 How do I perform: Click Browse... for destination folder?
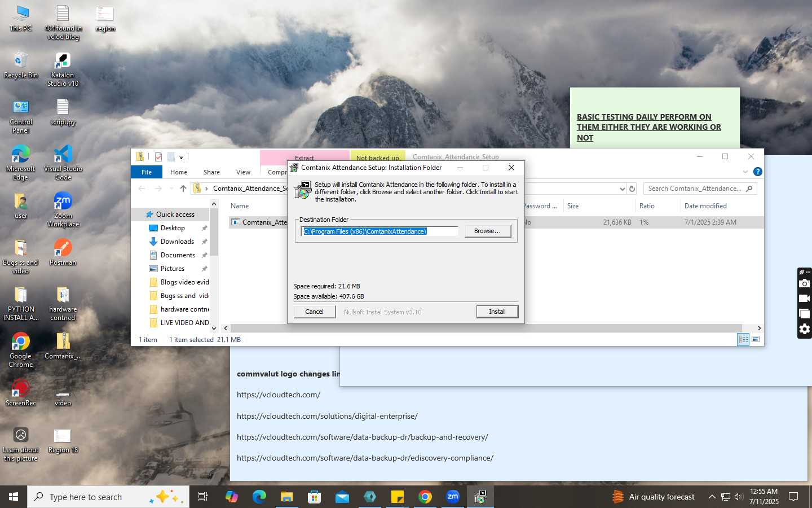(x=487, y=231)
